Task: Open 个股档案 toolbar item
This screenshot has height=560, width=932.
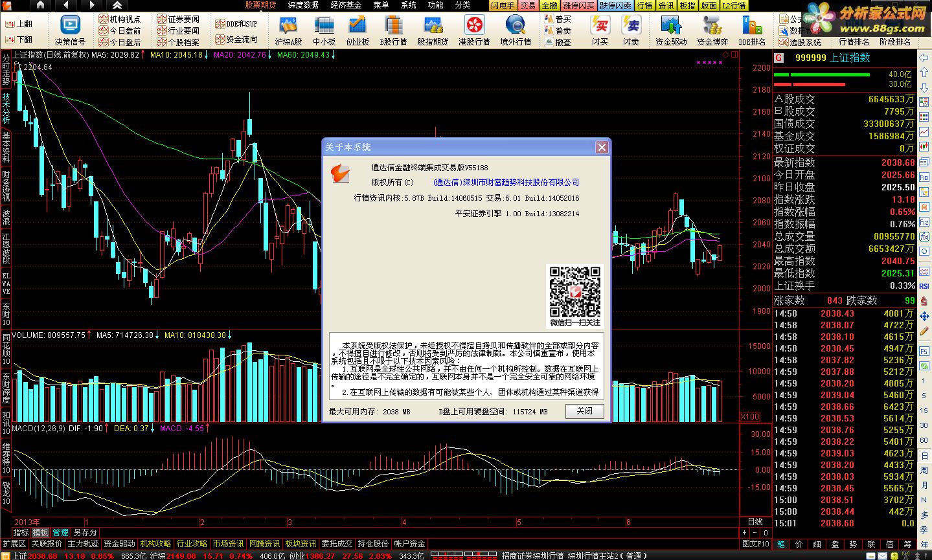Action: click(178, 42)
